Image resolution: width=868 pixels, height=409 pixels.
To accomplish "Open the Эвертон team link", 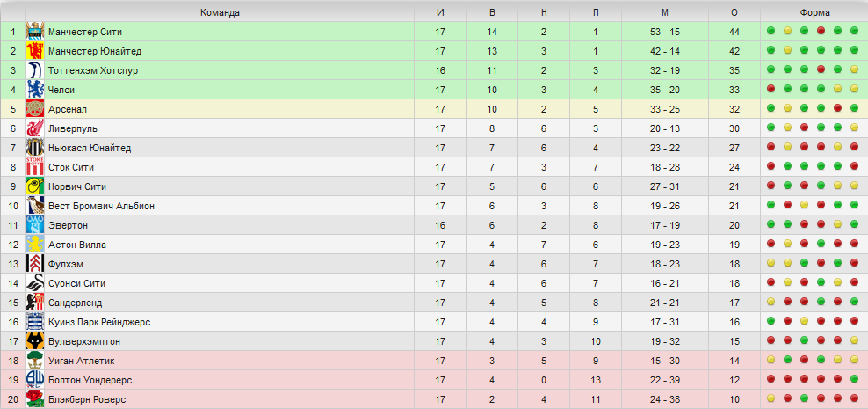I will pyautogui.click(x=69, y=225).
